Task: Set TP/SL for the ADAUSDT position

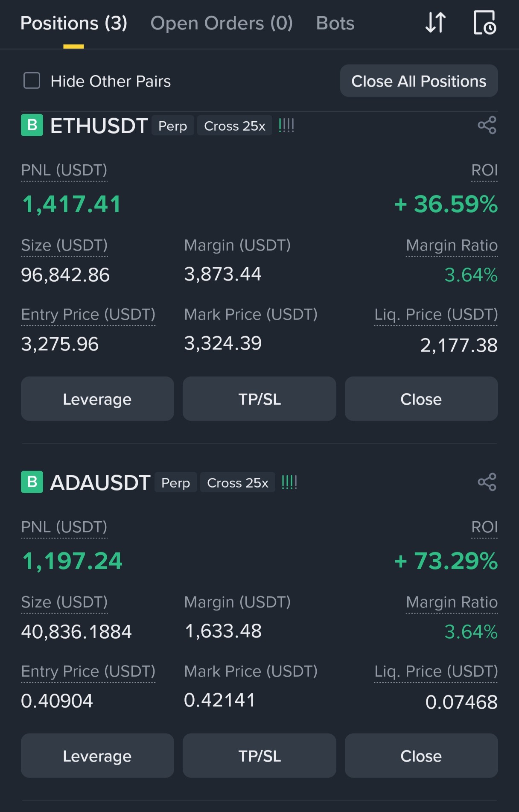Action: (x=259, y=756)
